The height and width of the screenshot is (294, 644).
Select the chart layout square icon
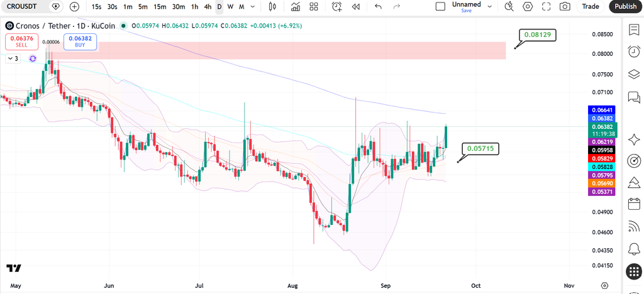tap(440, 6)
